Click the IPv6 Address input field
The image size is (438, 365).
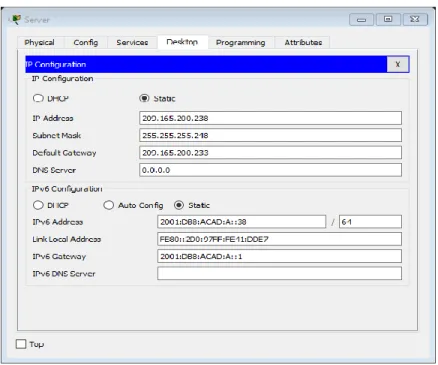coord(242,222)
